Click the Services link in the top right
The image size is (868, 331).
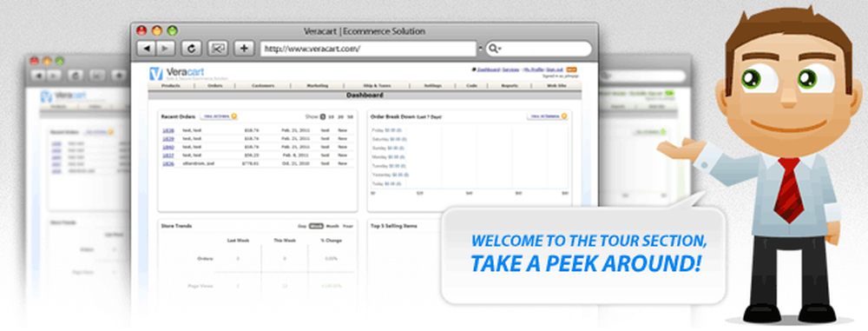tap(511, 70)
